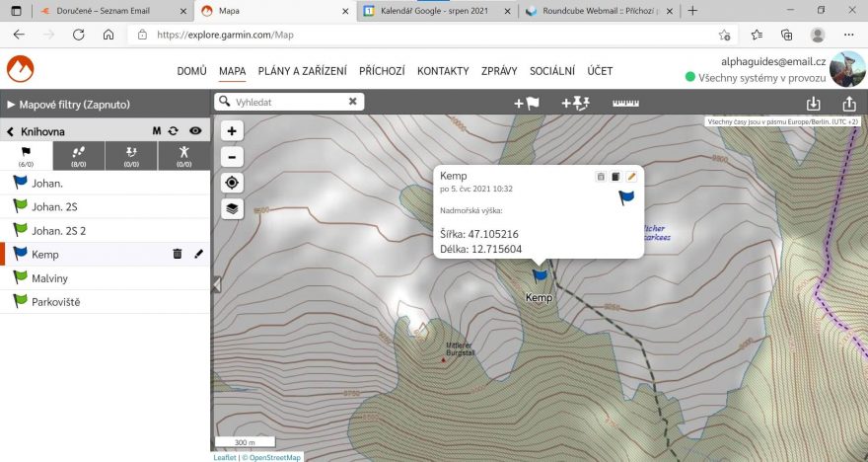
Task: Center map on my location
Action: [x=231, y=183]
